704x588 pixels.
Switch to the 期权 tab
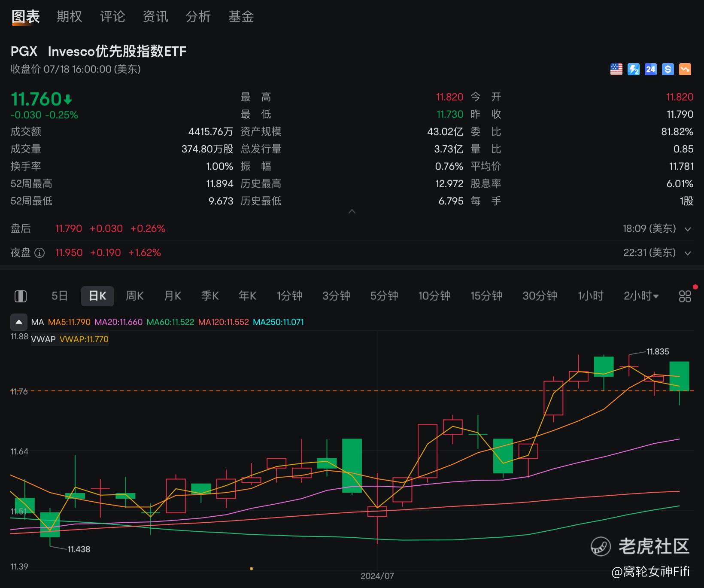click(70, 17)
